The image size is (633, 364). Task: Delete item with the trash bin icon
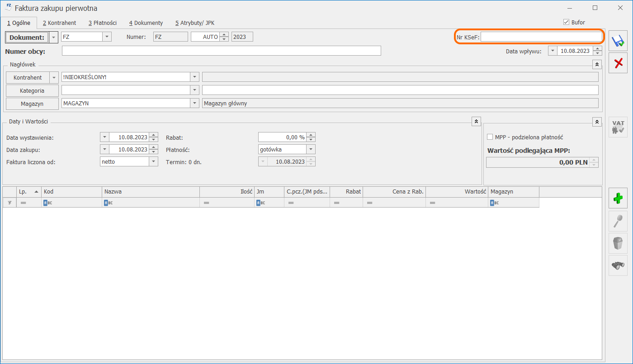coord(618,243)
